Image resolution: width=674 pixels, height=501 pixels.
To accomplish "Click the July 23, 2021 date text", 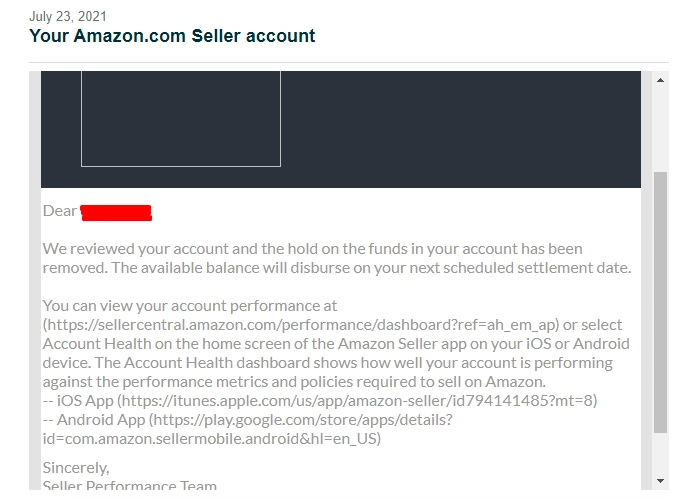I will (68, 16).
